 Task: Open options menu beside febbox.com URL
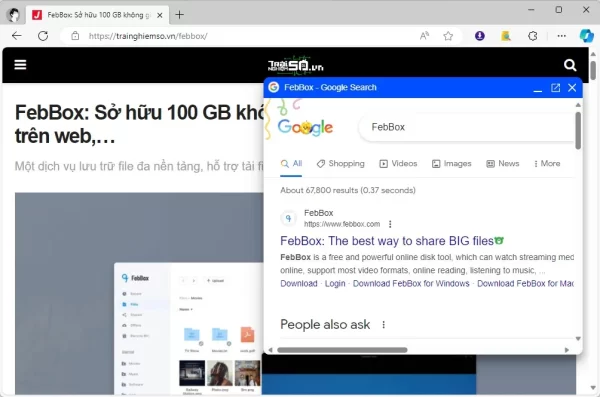[390, 224]
